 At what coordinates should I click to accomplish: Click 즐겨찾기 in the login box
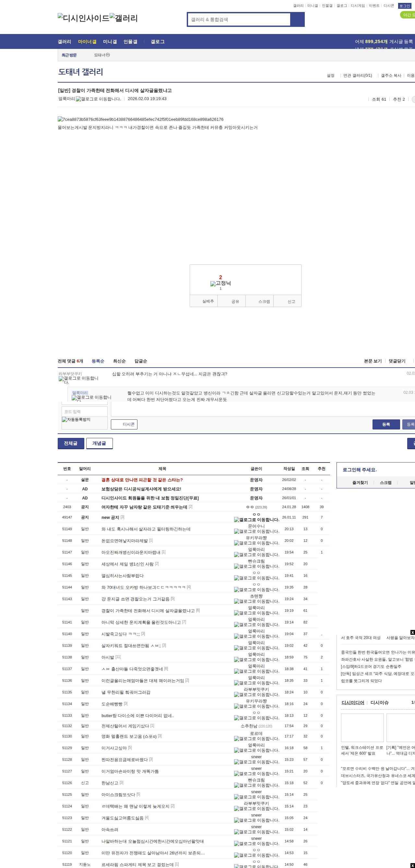pyautogui.click(x=360, y=483)
